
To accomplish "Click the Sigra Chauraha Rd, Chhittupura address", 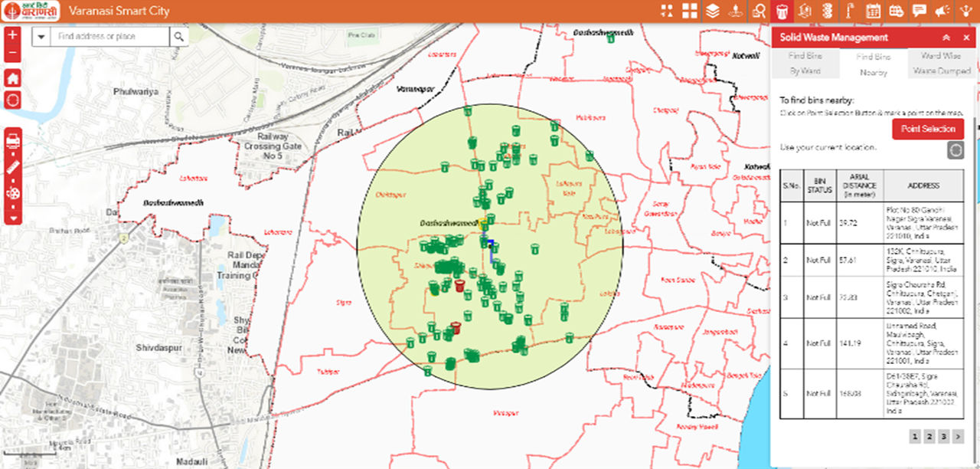I will click(923, 297).
